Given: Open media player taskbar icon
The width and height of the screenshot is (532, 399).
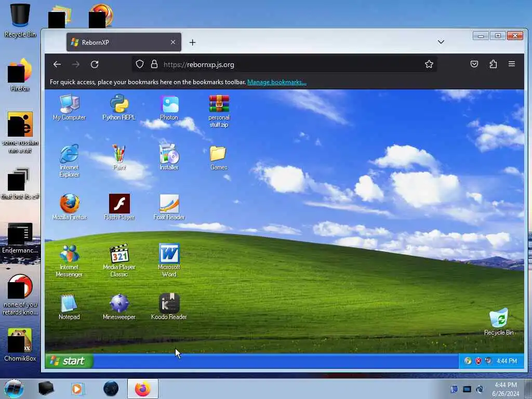Looking at the screenshot, I should coord(77,389).
